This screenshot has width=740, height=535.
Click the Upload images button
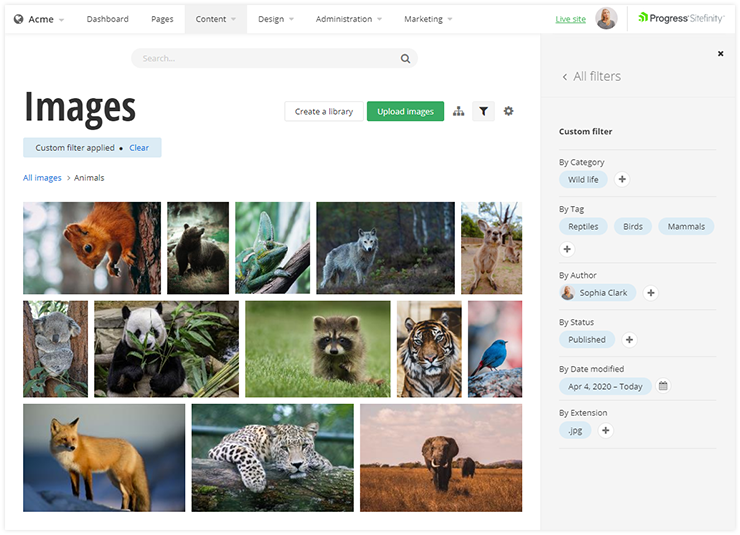pos(405,111)
